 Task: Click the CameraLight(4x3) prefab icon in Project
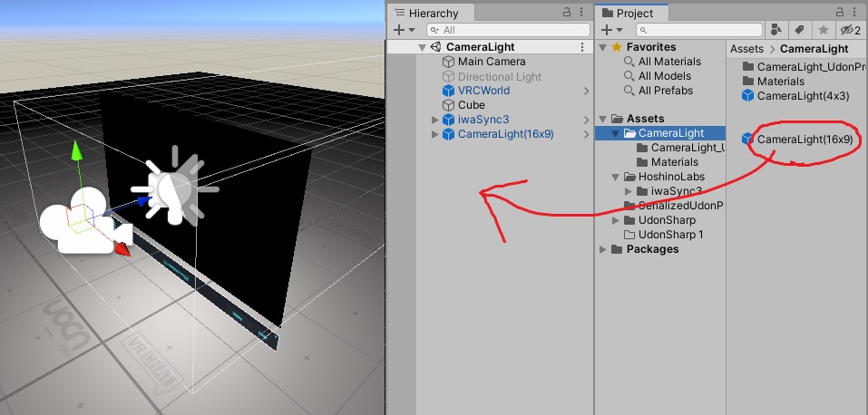pyautogui.click(x=748, y=96)
